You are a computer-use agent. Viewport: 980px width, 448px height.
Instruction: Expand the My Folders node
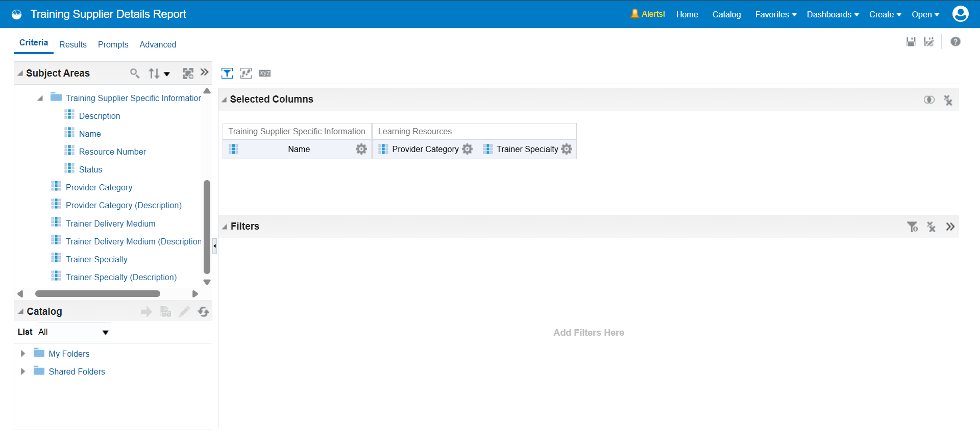pyautogui.click(x=23, y=354)
